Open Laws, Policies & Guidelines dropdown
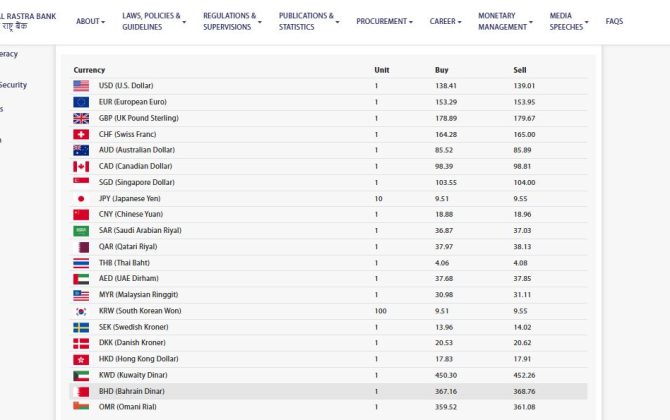Image resolution: width=670 pixels, height=420 pixels. [155, 21]
